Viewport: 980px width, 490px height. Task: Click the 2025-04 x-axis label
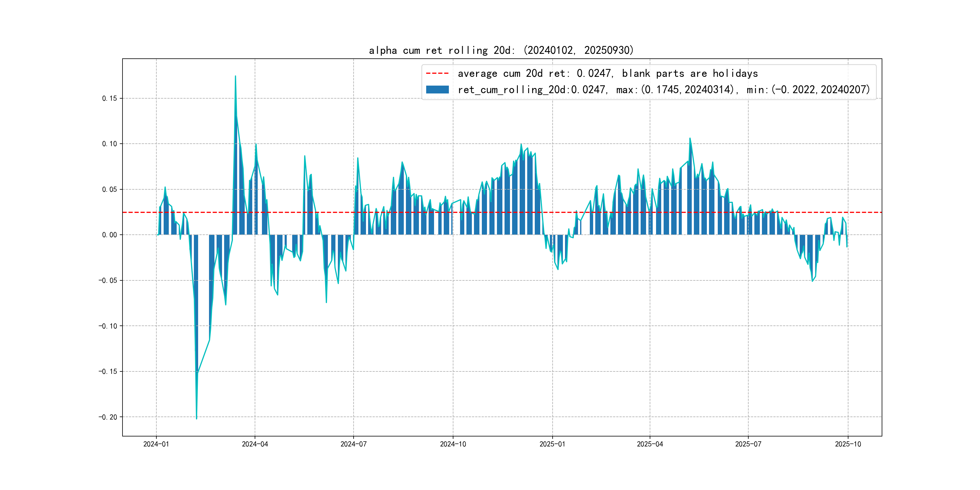(650, 444)
